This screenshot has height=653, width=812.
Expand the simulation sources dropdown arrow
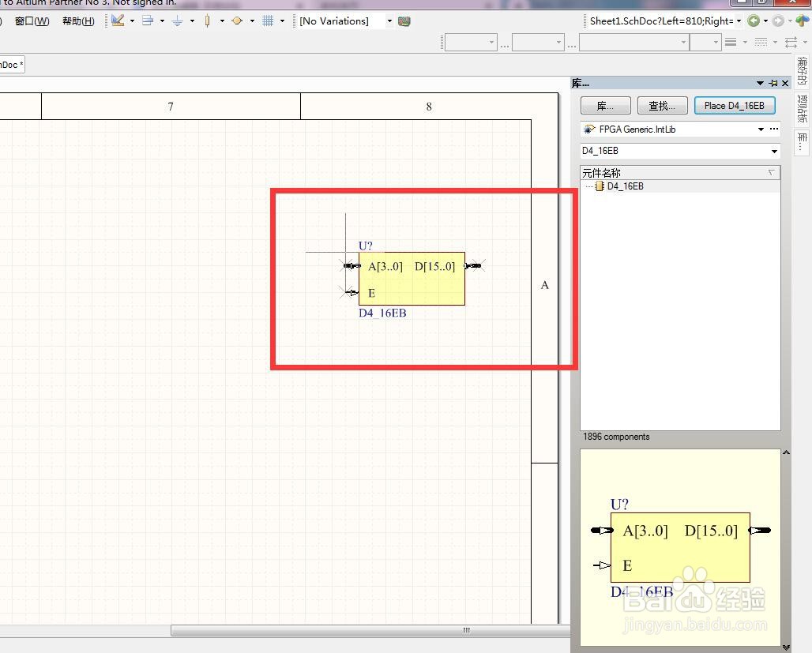[252, 21]
